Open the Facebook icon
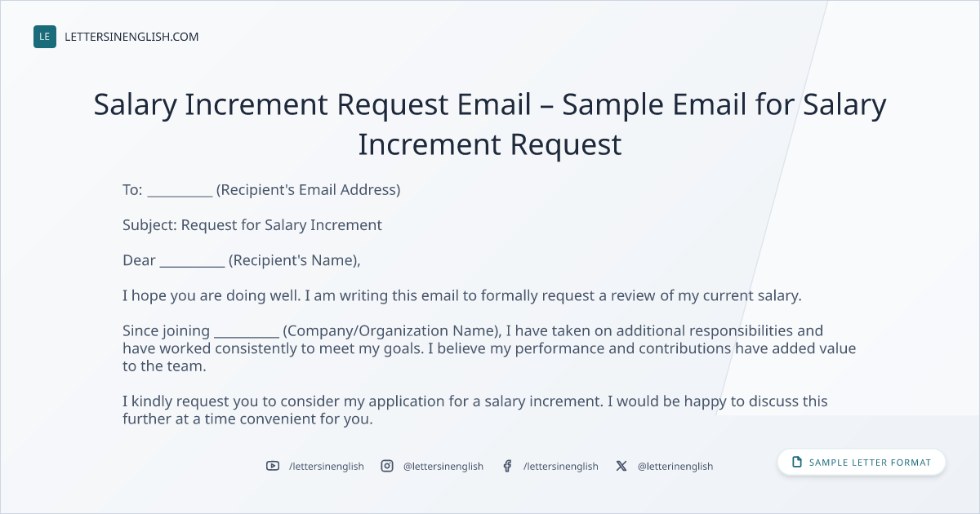Screen dimensions: 980x514 point(507,466)
